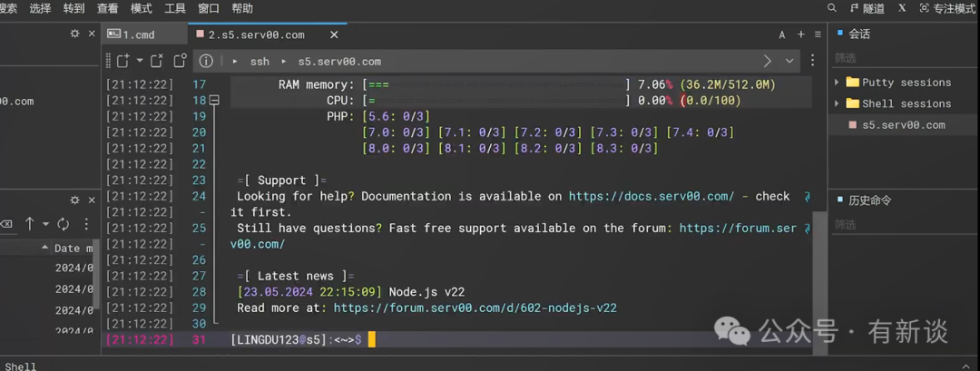Image resolution: width=980 pixels, height=371 pixels.
Task: Collapse the fold marker at line 18
Action: [214, 100]
